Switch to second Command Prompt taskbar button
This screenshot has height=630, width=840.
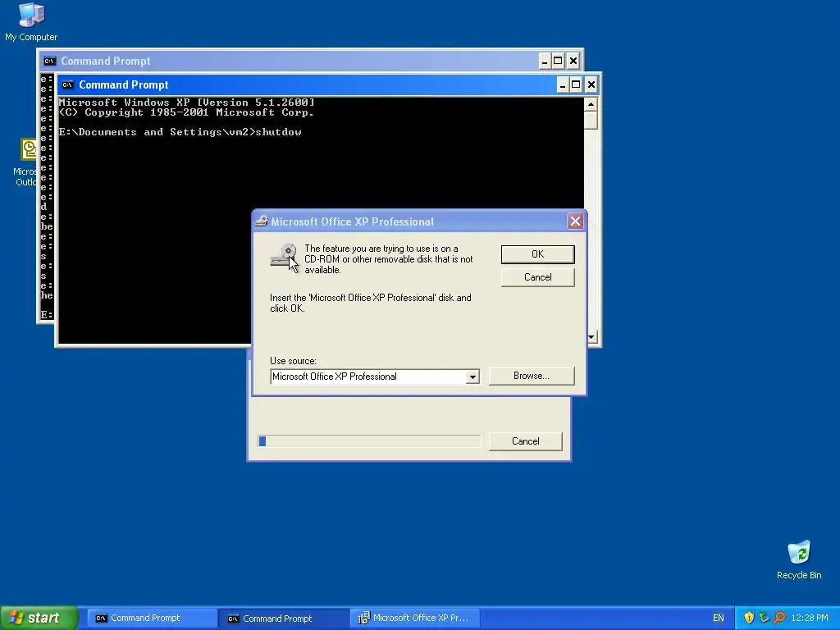pyautogui.click(x=282, y=619)
